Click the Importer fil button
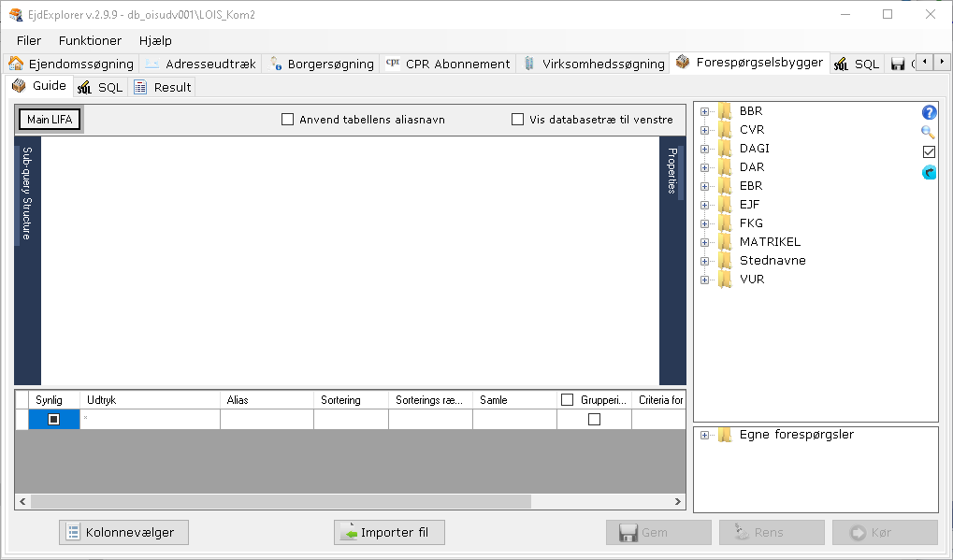This screenshot has width=953, height=560. coord(389,533)
